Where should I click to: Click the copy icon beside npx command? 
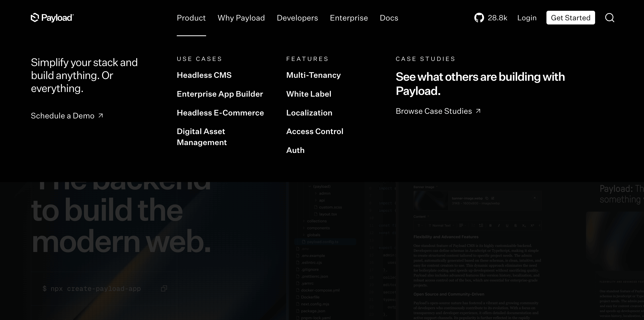164,288
